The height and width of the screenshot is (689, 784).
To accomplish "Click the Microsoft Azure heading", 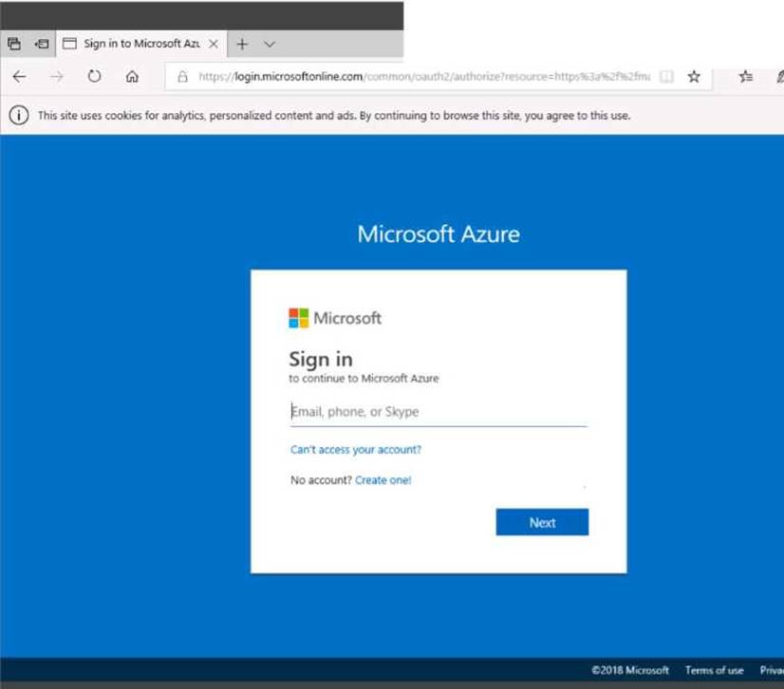I will click(439, 234).
